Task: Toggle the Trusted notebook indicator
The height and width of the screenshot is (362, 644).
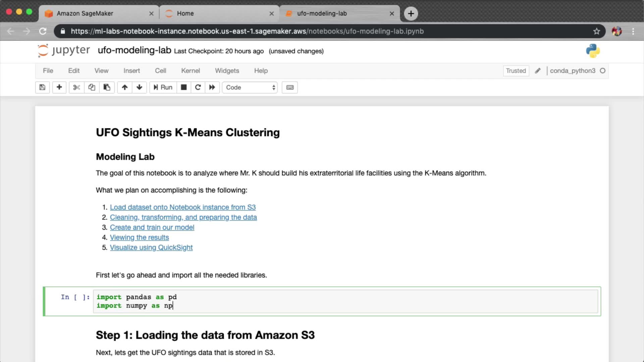Action: pyautogui.click(x=516, y=71)
